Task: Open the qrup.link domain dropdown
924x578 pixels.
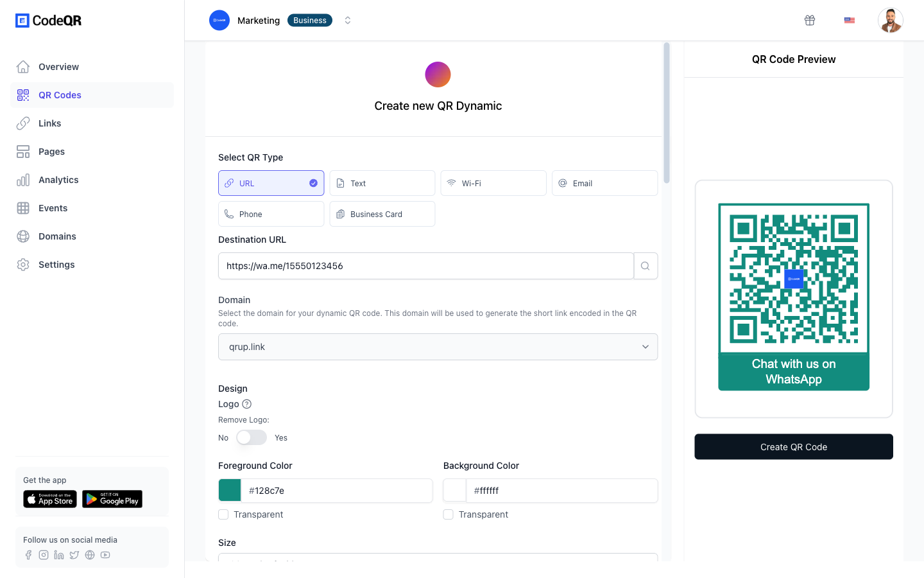Action: click(x=438, y=347)
